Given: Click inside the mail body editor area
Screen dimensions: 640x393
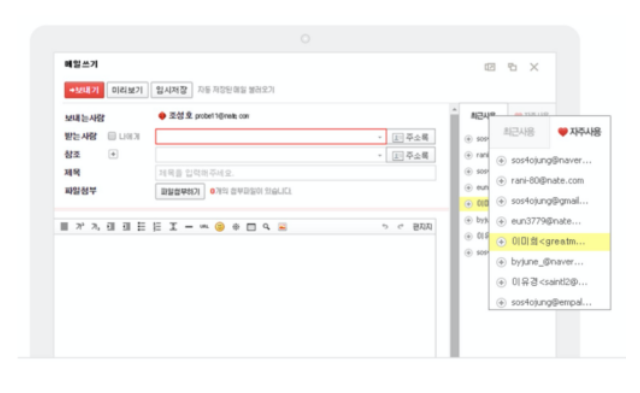Looking at the screenshot, I should click(245, 296).
